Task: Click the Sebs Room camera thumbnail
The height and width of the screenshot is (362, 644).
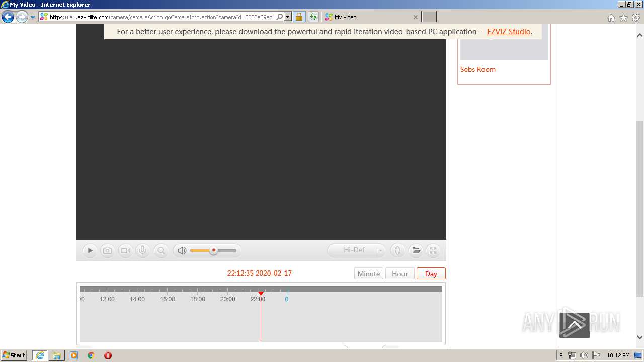Action: [x=504, y=42]
